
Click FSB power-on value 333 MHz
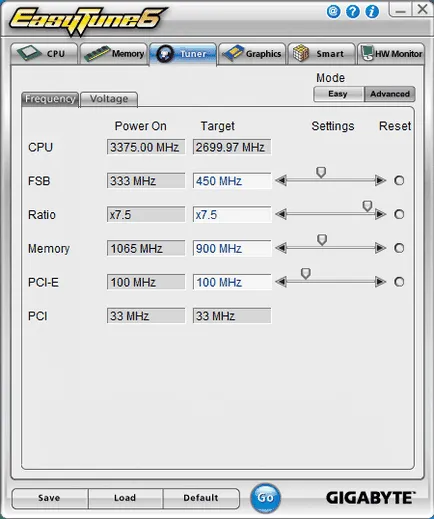click(x=146, y=181)
